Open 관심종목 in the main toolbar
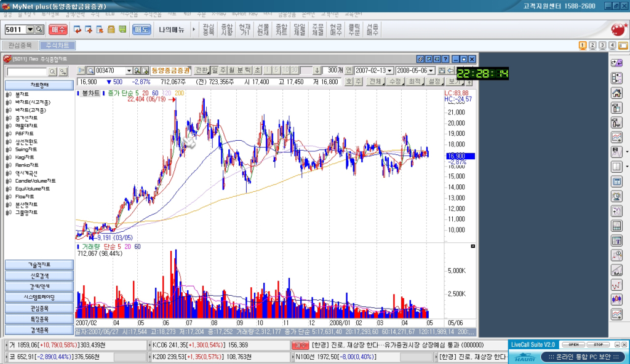Screen dimensions: 630x364 pos(208,30)
